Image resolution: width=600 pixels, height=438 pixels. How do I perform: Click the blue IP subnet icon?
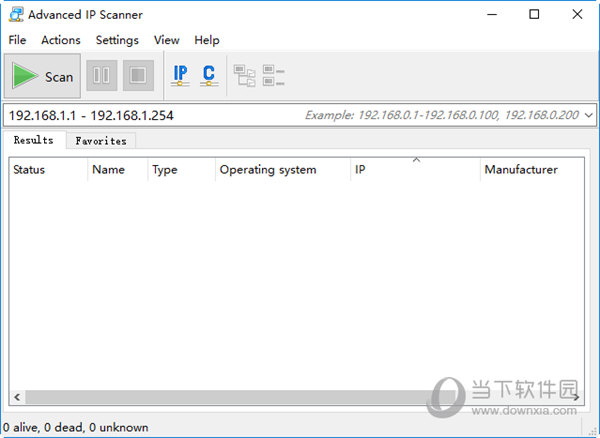180,75
